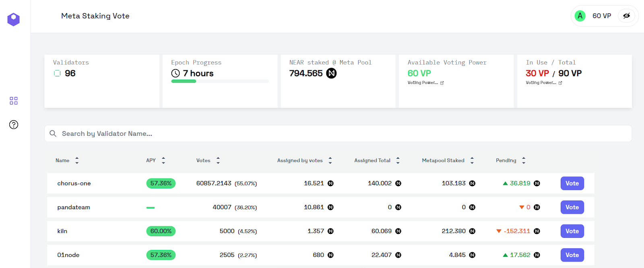This screenshot has width=644, height=268.
Task: Click pandateam empty APY dash indicator
Action: pos(151,208)
